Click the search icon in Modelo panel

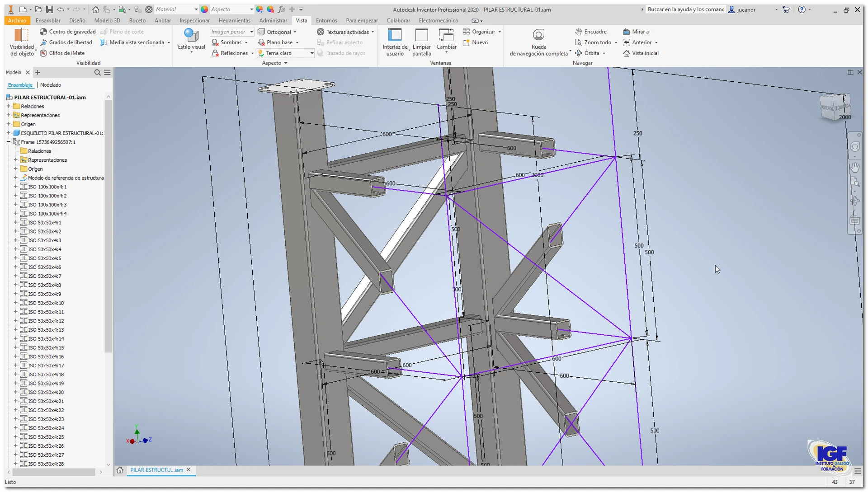tap(97, 72)
